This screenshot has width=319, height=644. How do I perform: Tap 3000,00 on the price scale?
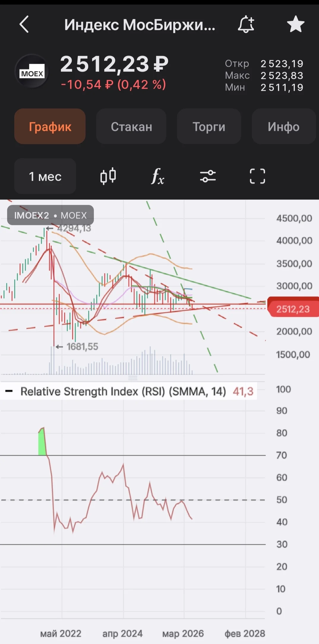click(x=294, y=286)
